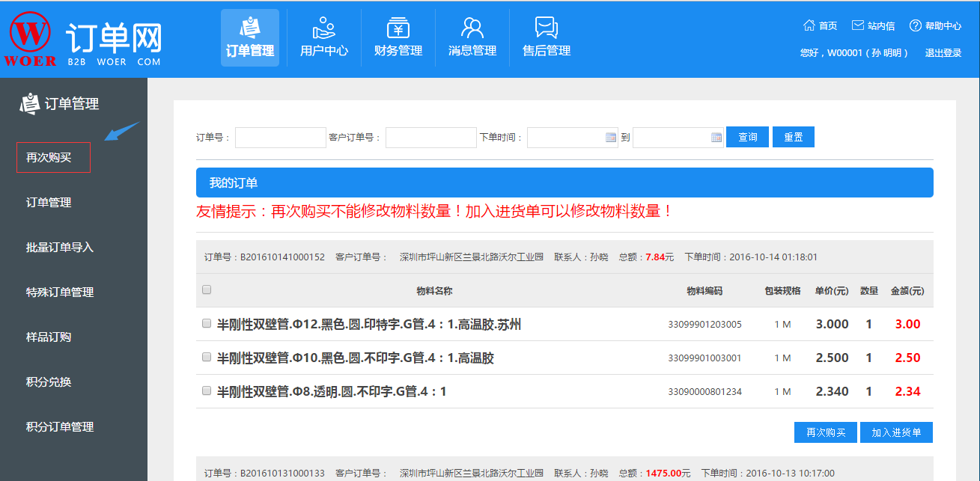Open the calendar picker for start 下单时间

pyautogui.click(x=610, y=137)
